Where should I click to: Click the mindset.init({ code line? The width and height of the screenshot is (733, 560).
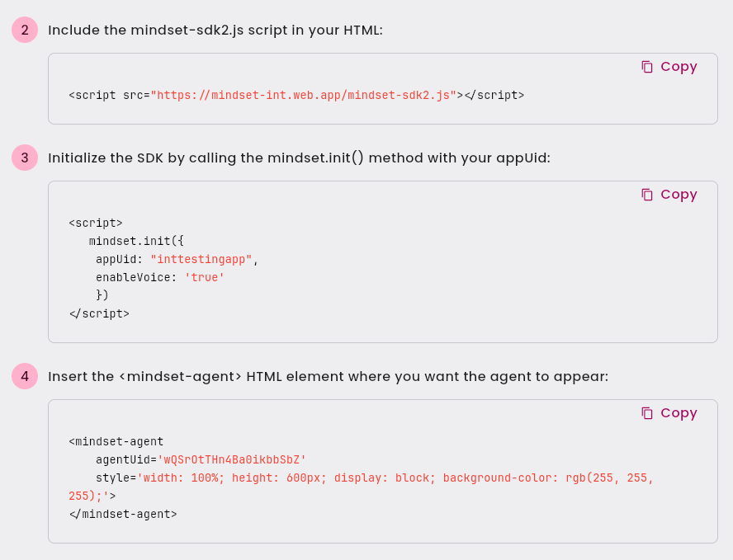[136, 241]
